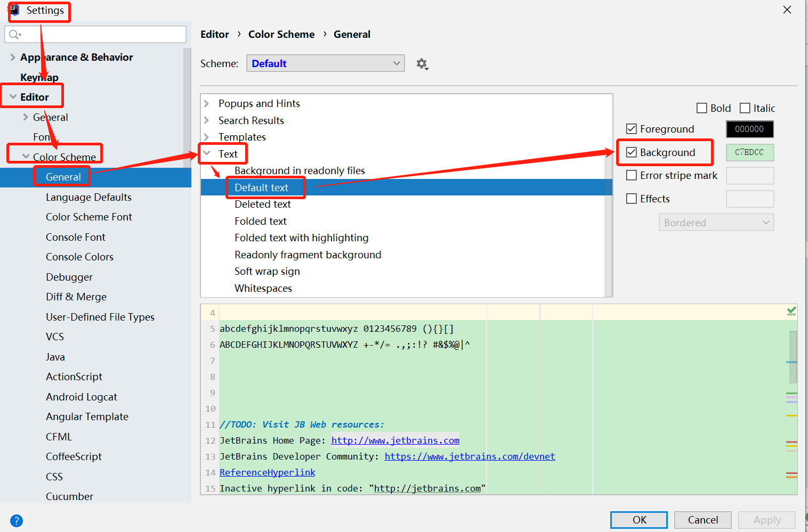Select Android Logcat in the sidebar
This screenshot has width=808, height=532.
(x=82, y=397)
